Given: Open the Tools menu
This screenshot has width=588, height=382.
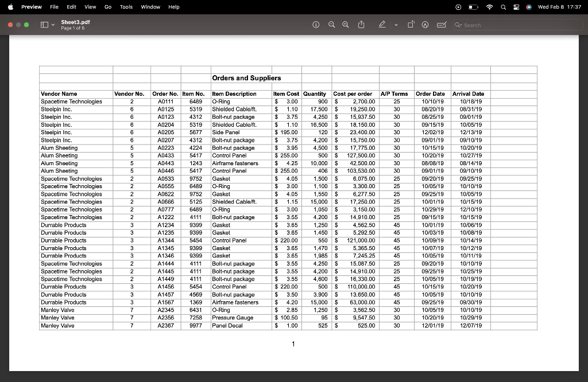Looking at the screenshot, I should click(126, 7).
